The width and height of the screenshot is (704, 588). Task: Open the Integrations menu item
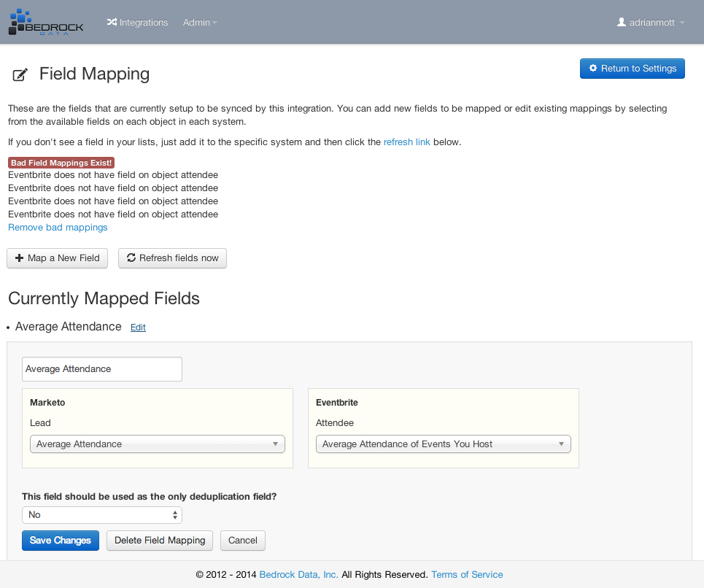click(137, 22)
